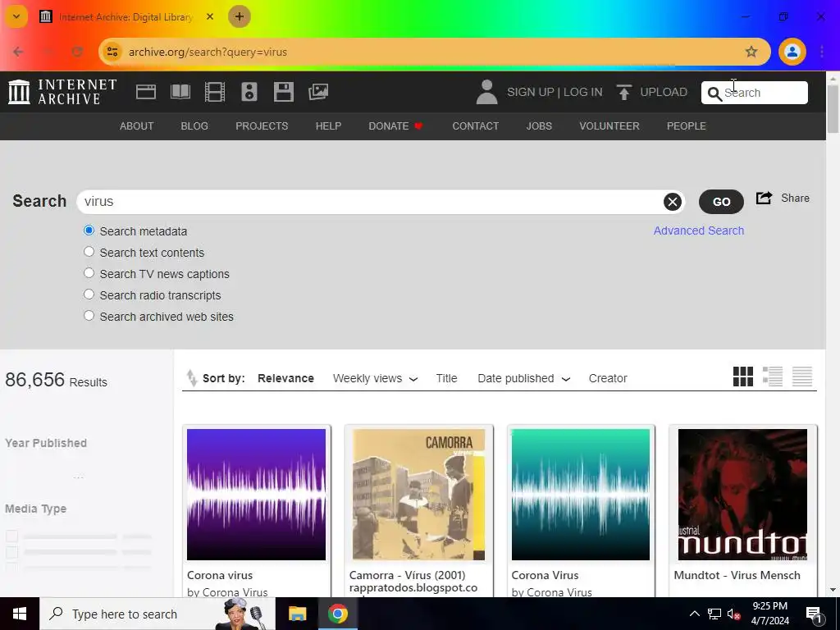Open the CONTACT menu item

click(475, 126)
